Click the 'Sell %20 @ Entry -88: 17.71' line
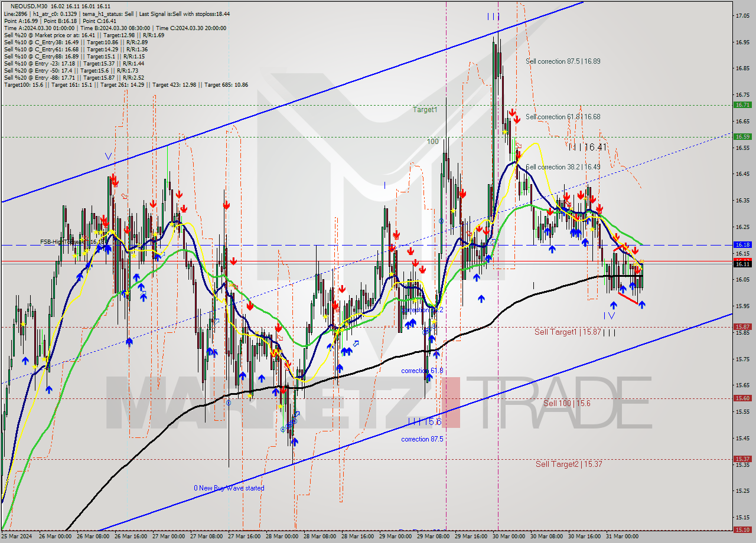Image resolution: width=756 pixels, height=543 pixels. [74, 77]
